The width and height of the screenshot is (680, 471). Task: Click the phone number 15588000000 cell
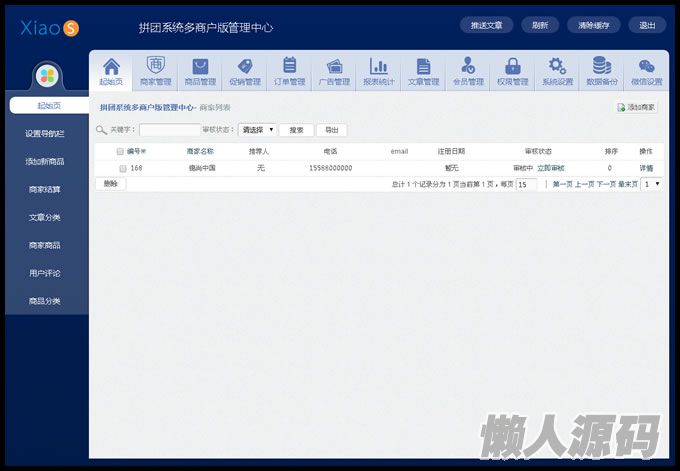pos(330,168)
